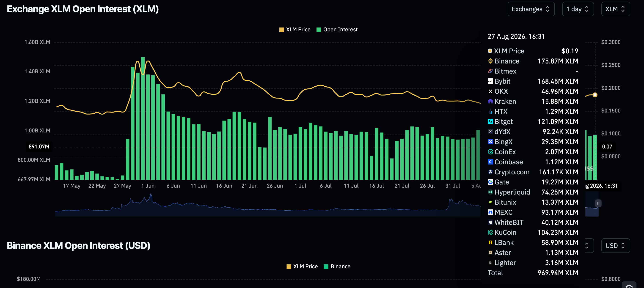Screen dimensions: 644x288
Task: Click the Kraken logo in the tooltip
Action: (490, 101)
